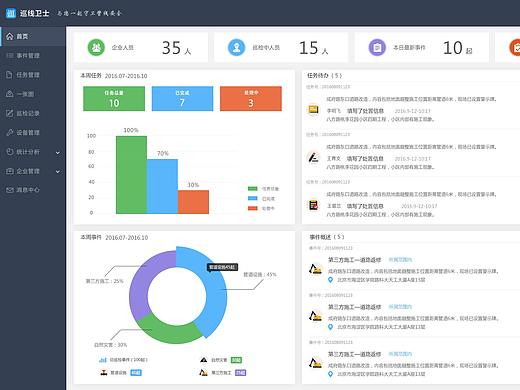Select the green 任务总量 10 tile
Viewport: 520px width, 390px height.
click(x=114, y=99)
